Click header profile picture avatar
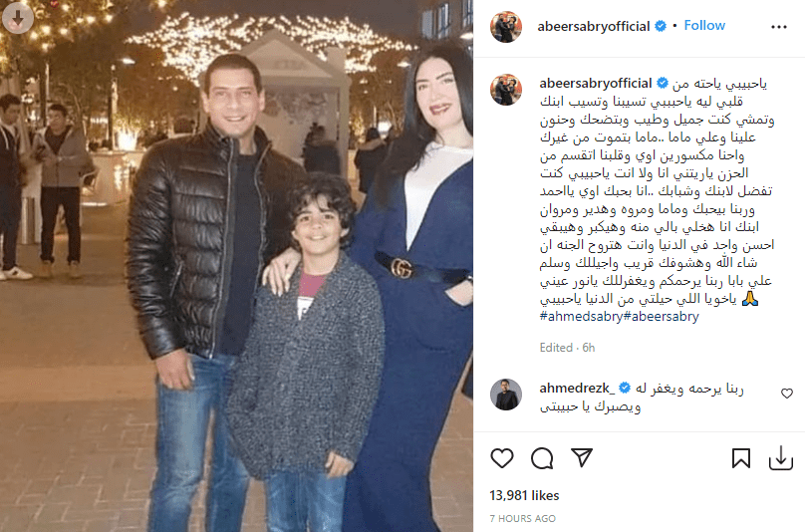This screenshot has width=805, height=532. click(x=506, y=27)
